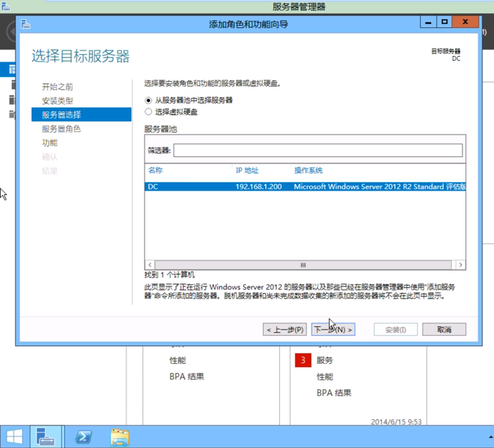Click the 上一步(P) button

[285, 330]
